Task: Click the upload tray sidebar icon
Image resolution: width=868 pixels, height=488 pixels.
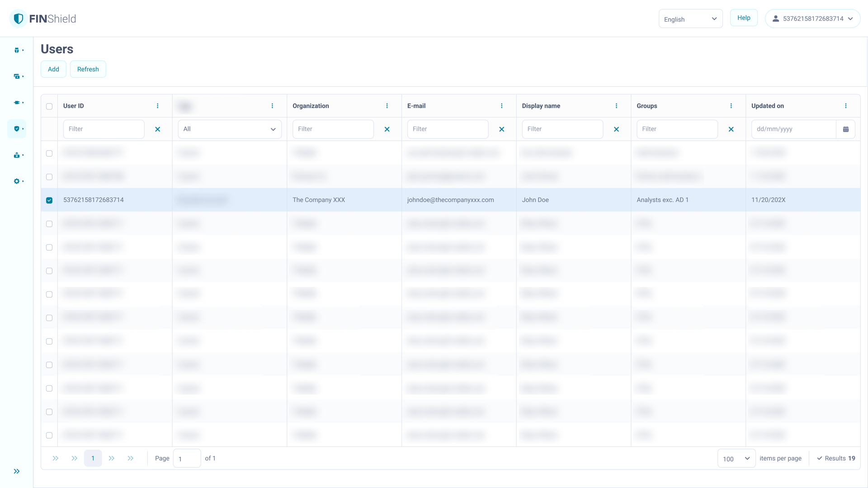Action: tap(17, 155)
